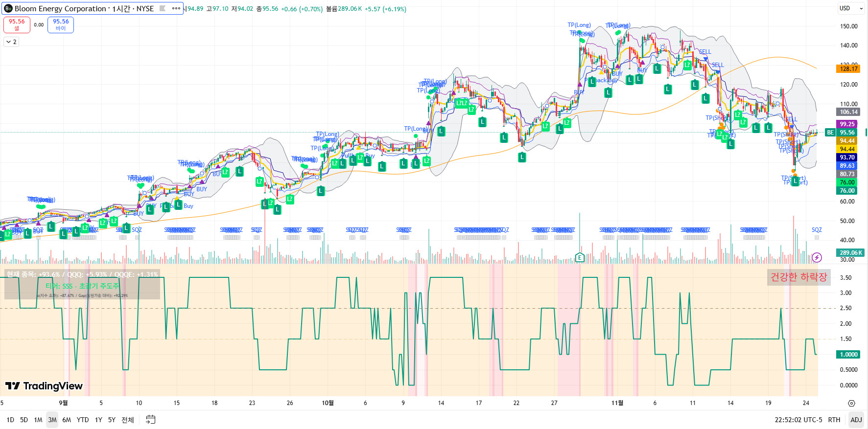Viewport: 868px width, 429px height.
Task: Toggle ADJ price adjustment
Action: [856, 420]
